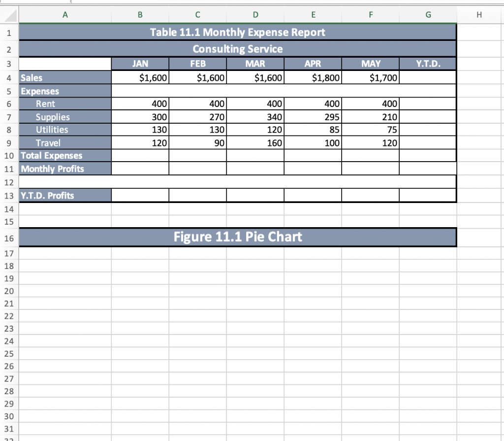This screenshot has width=504, height=441.
Task: Click the Figure 11.1 Pie Chart banner cell
Action: [238, 237]
